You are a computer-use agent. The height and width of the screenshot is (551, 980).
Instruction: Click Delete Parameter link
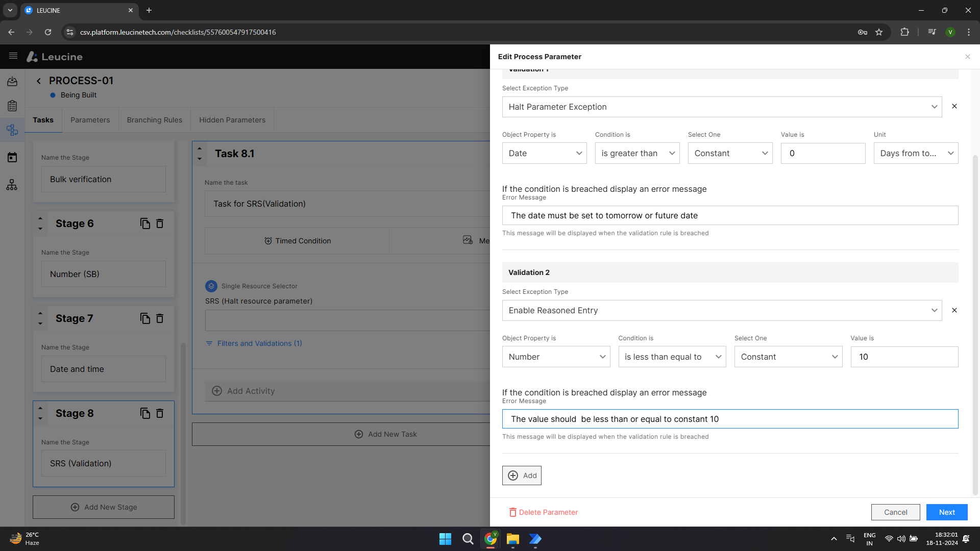click(544, 512)
